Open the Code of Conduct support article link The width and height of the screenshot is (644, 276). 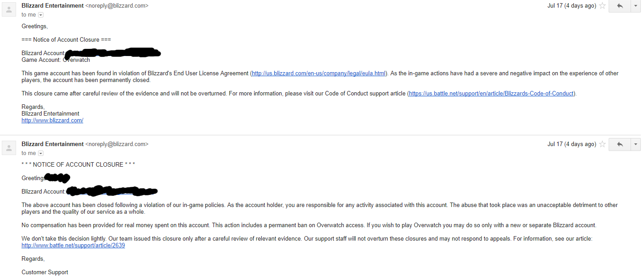click(x=490, y=93)
